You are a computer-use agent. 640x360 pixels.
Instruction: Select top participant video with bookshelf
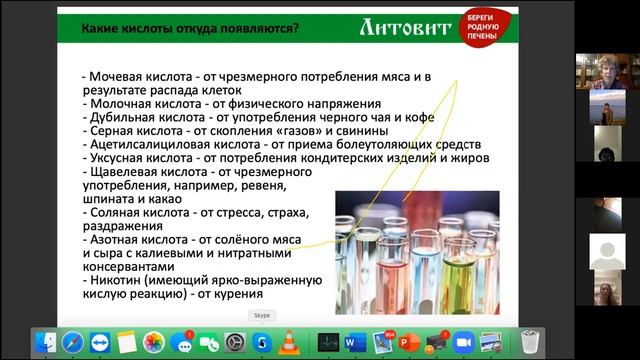pyautogui.click(x=607, y=71)
